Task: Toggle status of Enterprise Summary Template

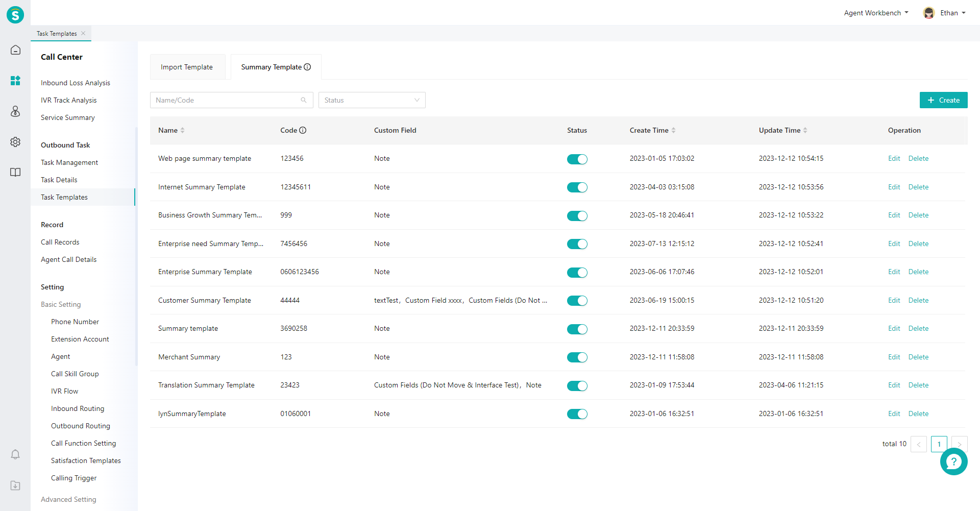Action: click(x=577, y=273)
